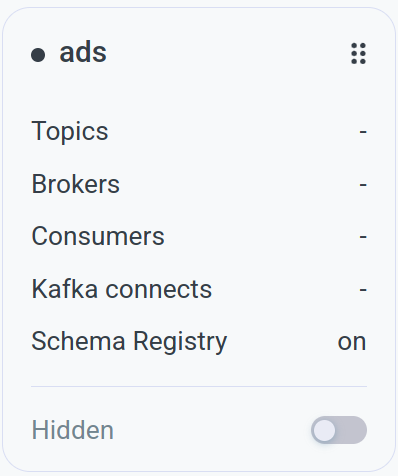The width and height of the screenshot is (398, 476).
Task: Click the round knob of Hidden switch
Action: 324,430
